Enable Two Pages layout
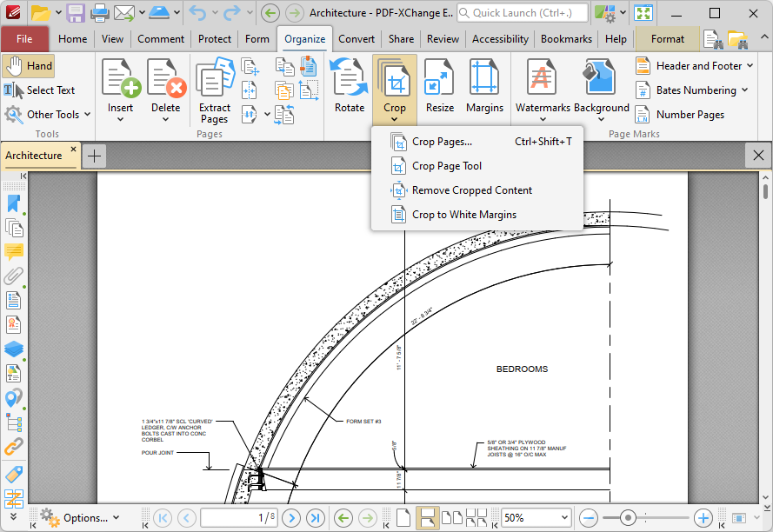773x532 pixels. tap(452, 518)
